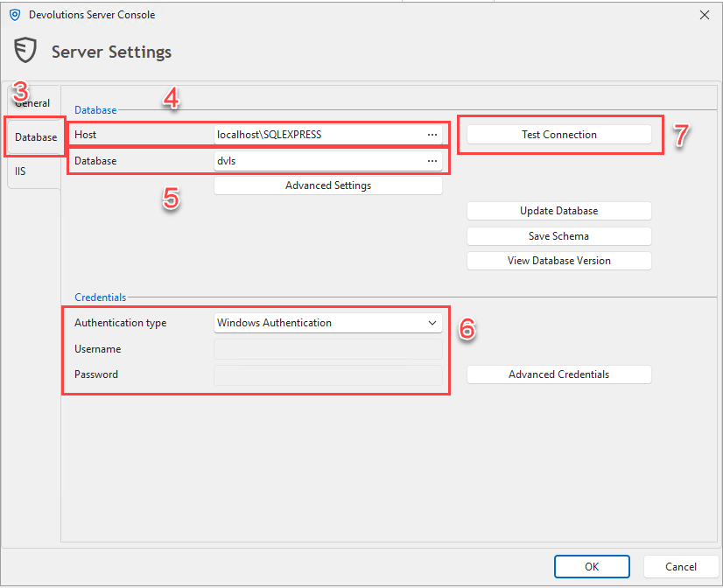Click the disabled Password field
This screenshot has width=723, height=588.
point(328,374)
